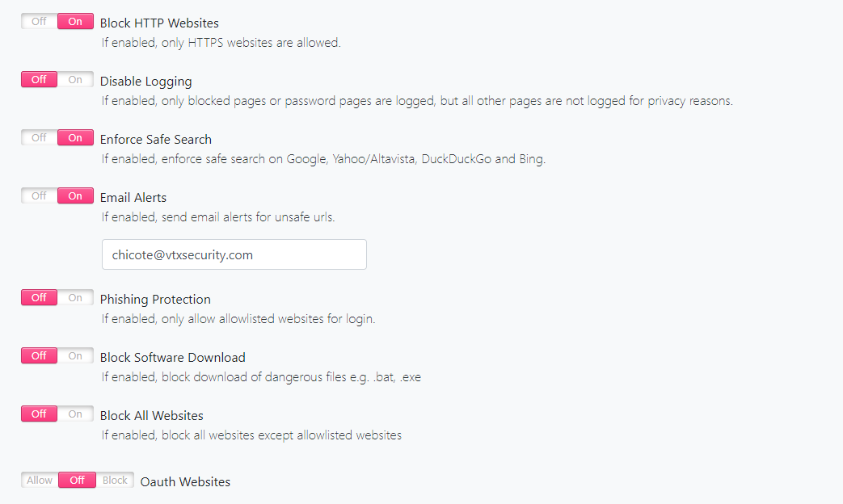Image resolution: width=843 pixels, height=504 pixels.
Task: Turn off Block HTTP Websites
Action: click(x=38, y=21)
